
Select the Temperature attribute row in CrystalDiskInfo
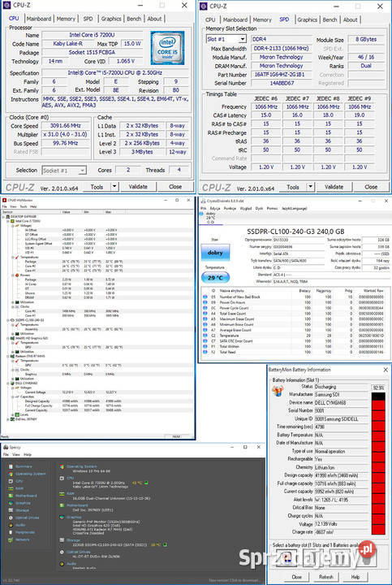tap(294, 336)
